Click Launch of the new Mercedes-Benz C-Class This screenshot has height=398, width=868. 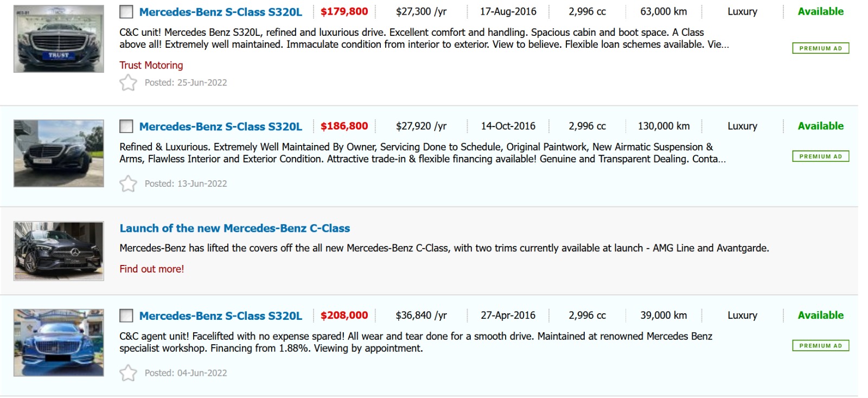[234, 228]
